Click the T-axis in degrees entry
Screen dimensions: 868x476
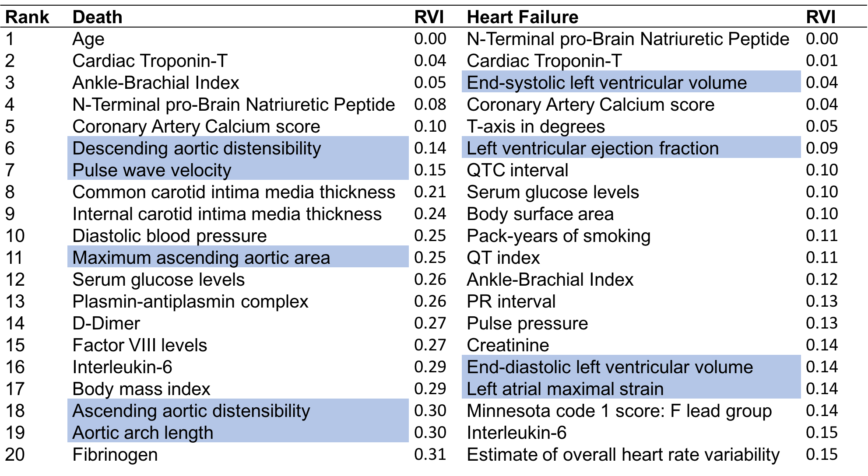coord(536,126)
